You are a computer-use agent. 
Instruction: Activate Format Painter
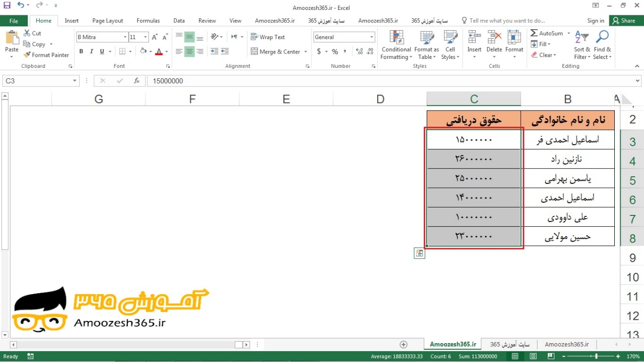point(46,55)
